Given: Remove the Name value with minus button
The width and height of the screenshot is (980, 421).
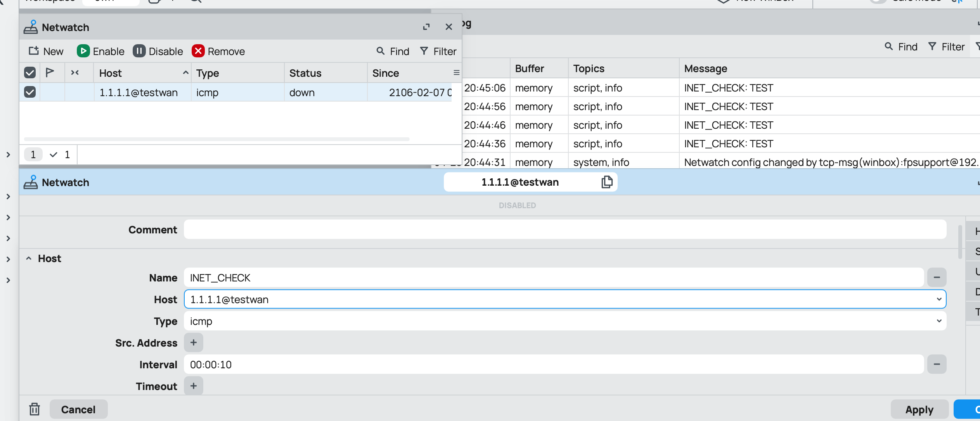Looking at the screenshot, I should tap(937, 278).
